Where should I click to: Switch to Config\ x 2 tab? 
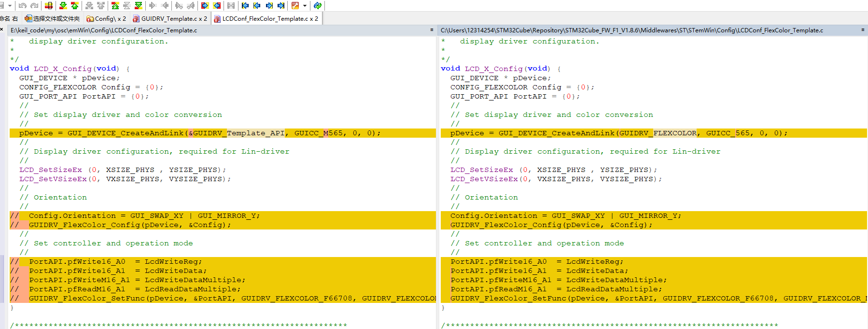click(x=106, y=18)
